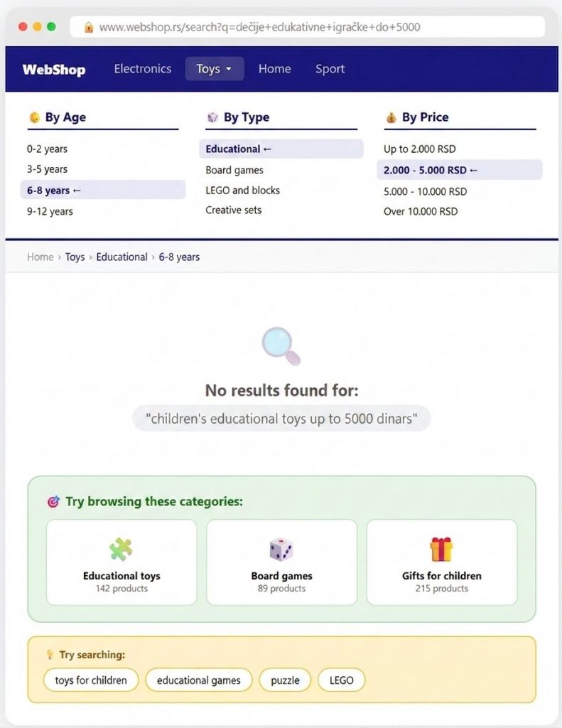Image resolution: width=562 pixels, height=728 pixels.
Task: Open the Electronics menu item
Action: click(143, 69)
